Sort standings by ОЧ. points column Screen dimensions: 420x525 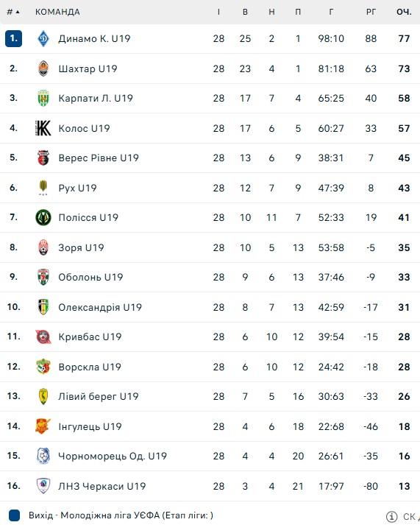click(x=404, y=12)
